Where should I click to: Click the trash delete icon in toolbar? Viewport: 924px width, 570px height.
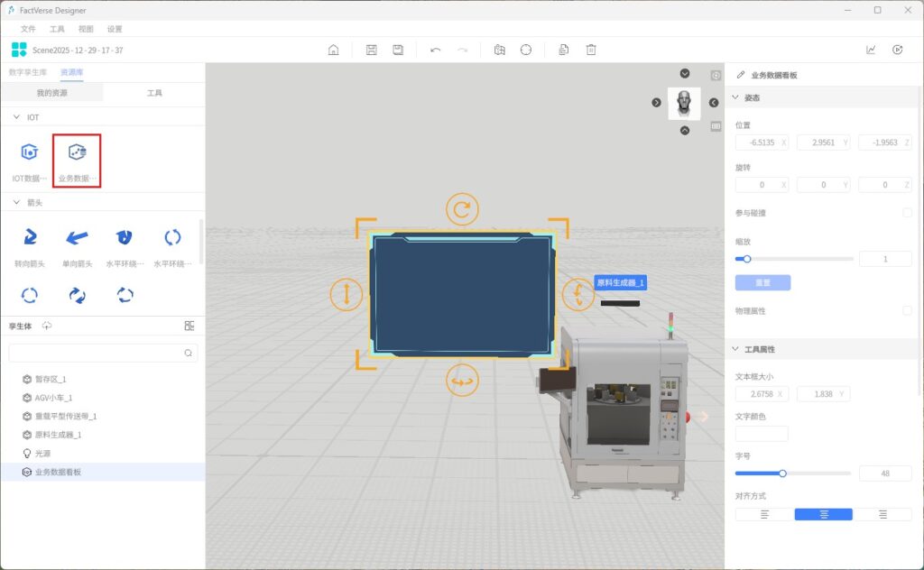click(591, 51)
